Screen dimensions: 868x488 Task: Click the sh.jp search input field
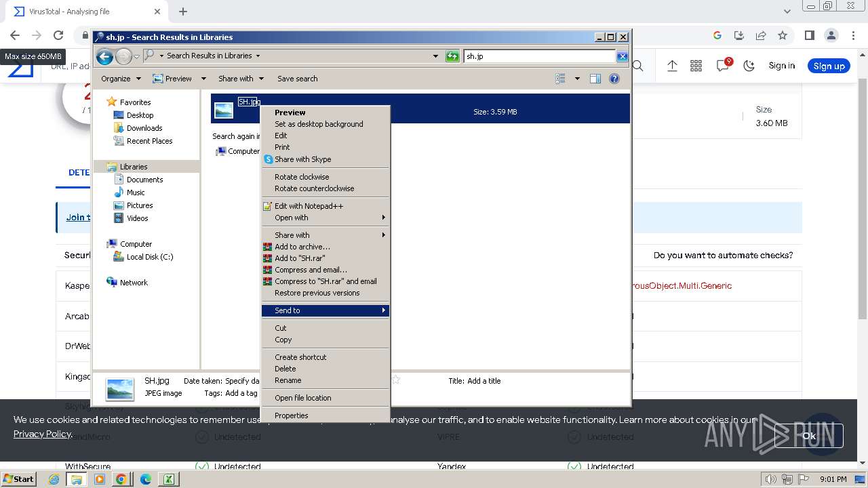point(540,56)
